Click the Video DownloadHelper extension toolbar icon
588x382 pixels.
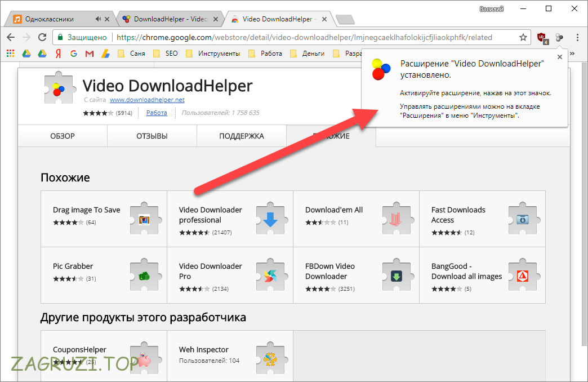pyautogui.click(x=559, y=37)
